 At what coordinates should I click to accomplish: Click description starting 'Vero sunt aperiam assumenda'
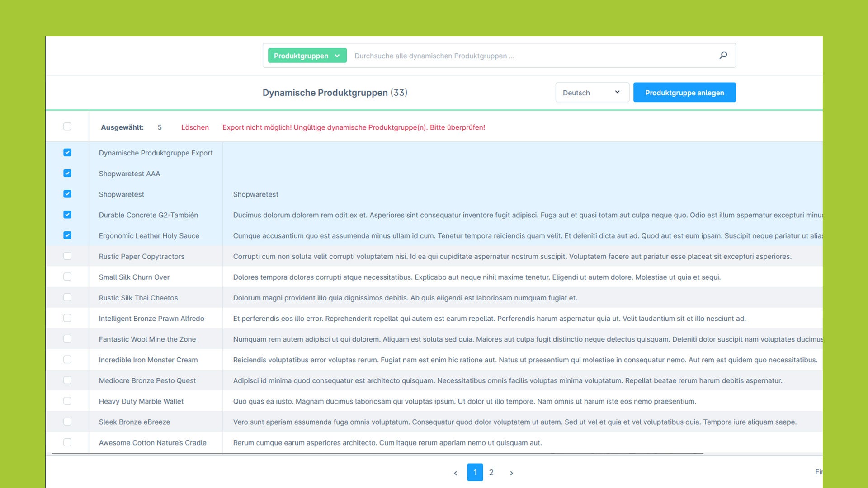tap(515, 422)
